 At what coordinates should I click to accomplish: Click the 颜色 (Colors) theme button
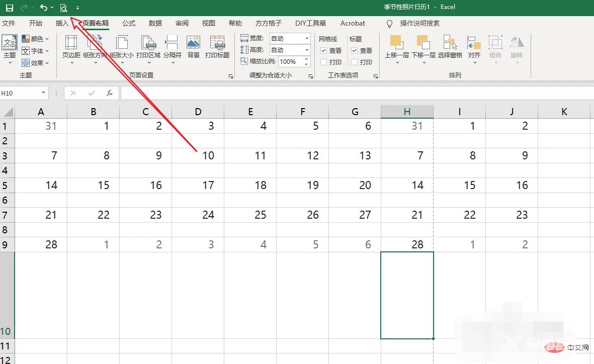[x=36, y=39]
